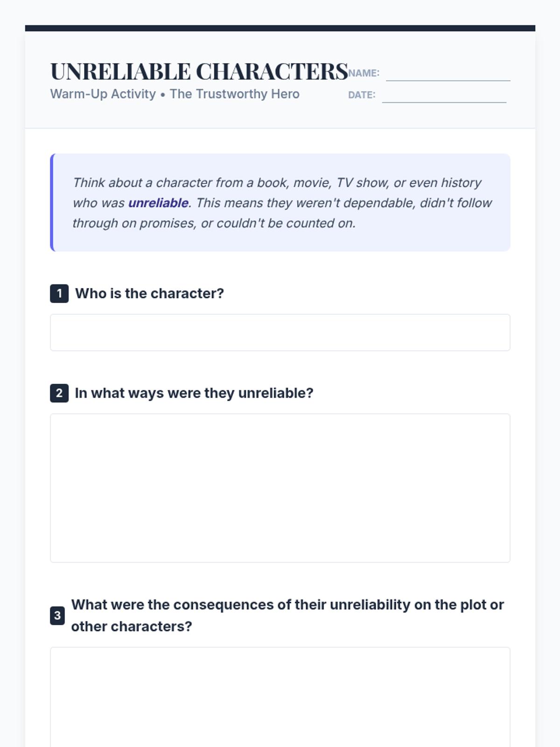Click the number 1 question badge

tap(59, 294)
